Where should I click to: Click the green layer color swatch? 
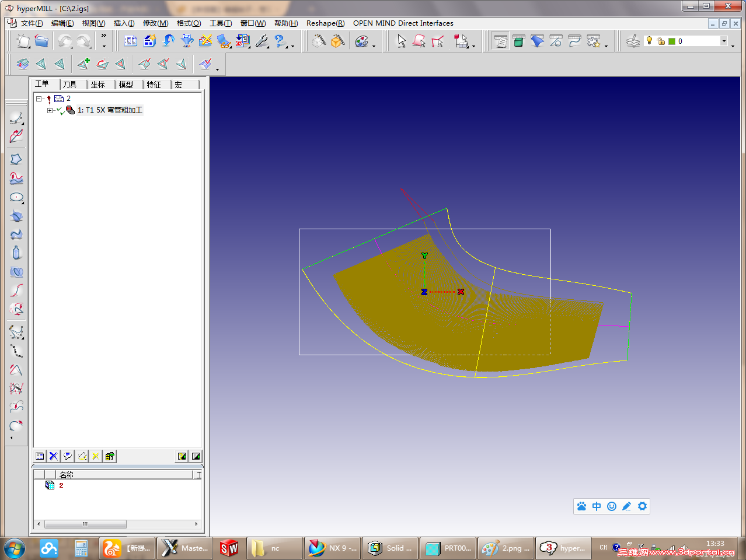[672, 41]
